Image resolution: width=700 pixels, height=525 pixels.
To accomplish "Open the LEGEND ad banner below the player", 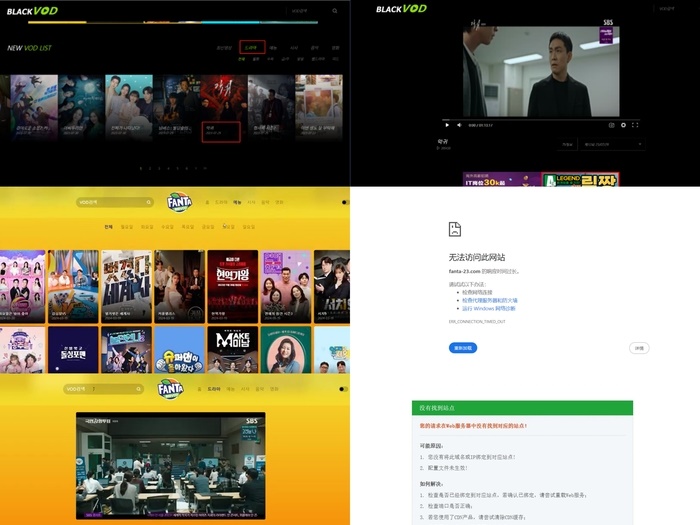I will click(x=580, y=179).
